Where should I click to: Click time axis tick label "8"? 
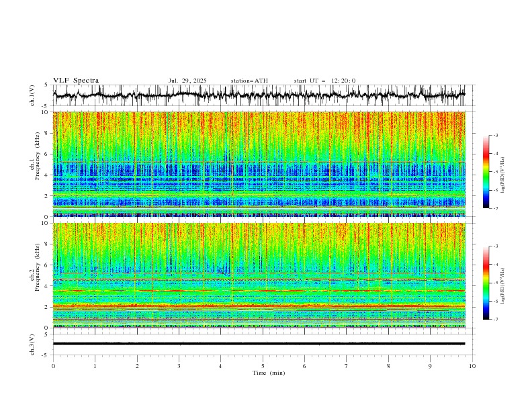(388, 366)
